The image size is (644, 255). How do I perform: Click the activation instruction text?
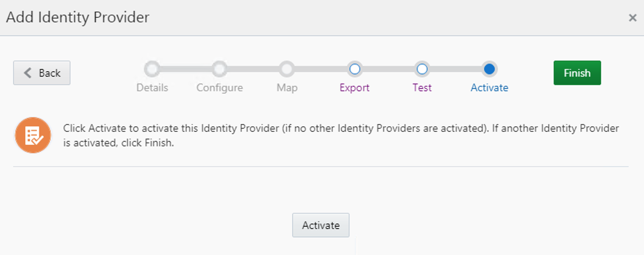(341, 135)
